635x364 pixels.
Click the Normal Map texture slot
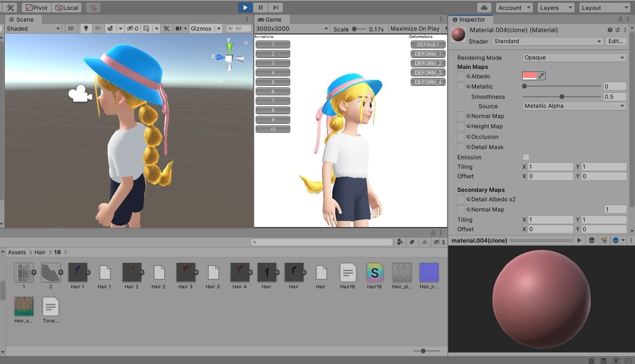click(x=461, y=116)
